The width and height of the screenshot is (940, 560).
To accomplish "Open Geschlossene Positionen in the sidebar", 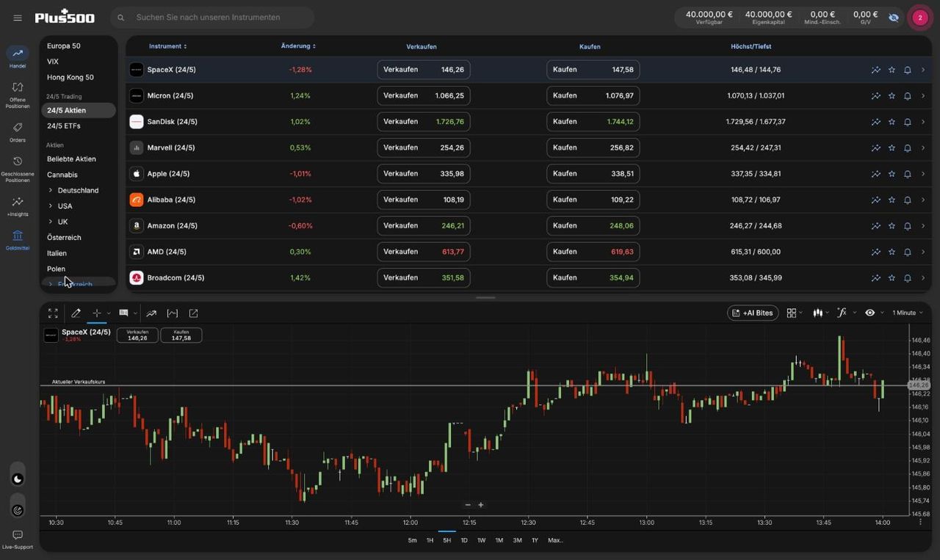I will coord(18,169).
